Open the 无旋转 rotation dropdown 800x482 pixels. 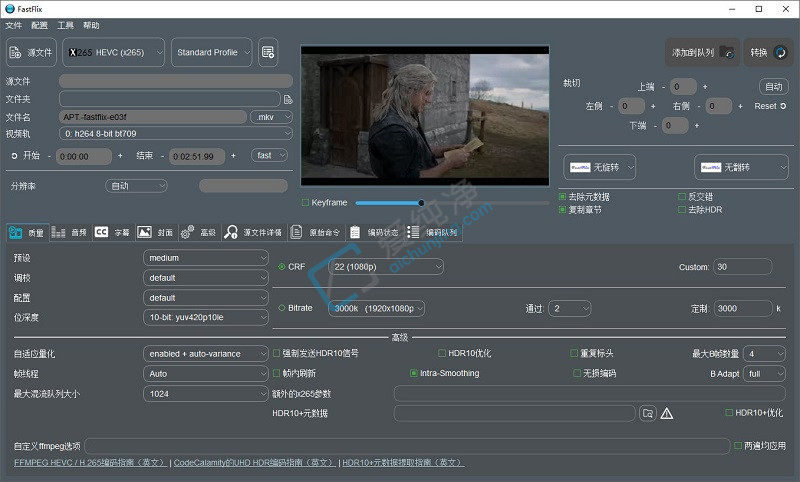[599, 167]
